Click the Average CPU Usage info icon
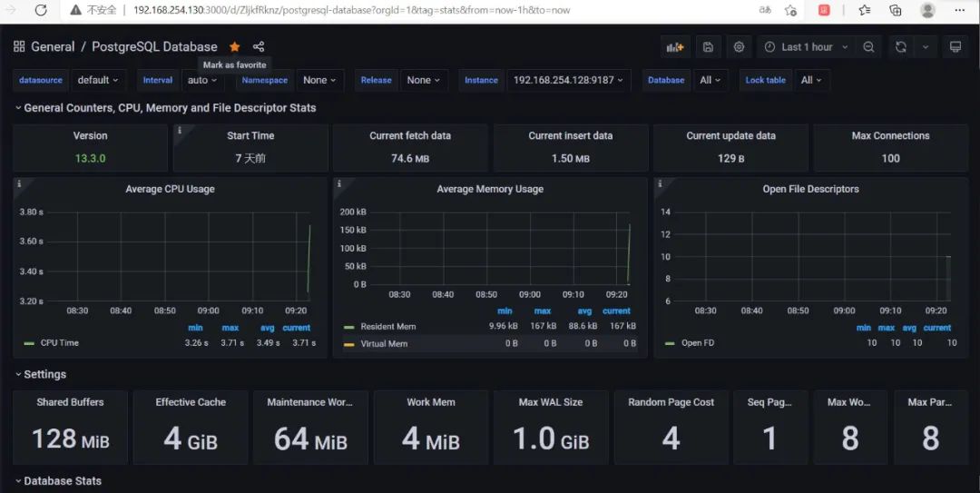The height and width of the screenshot is (493, 980). pyautogui.click(x=19, y=184)
